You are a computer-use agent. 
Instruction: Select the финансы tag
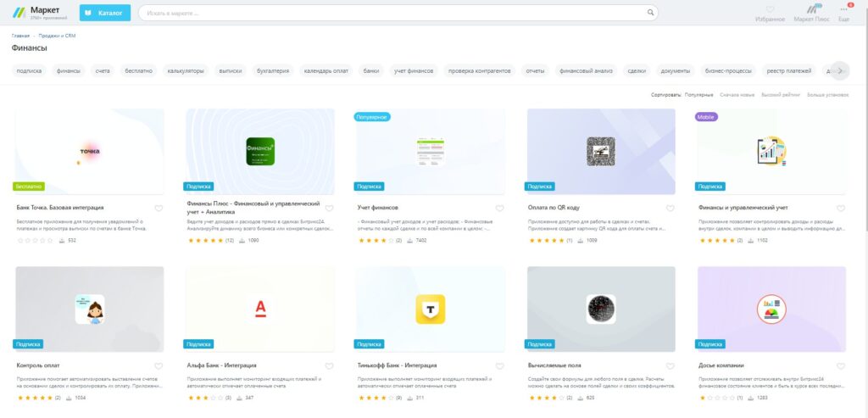69,71
